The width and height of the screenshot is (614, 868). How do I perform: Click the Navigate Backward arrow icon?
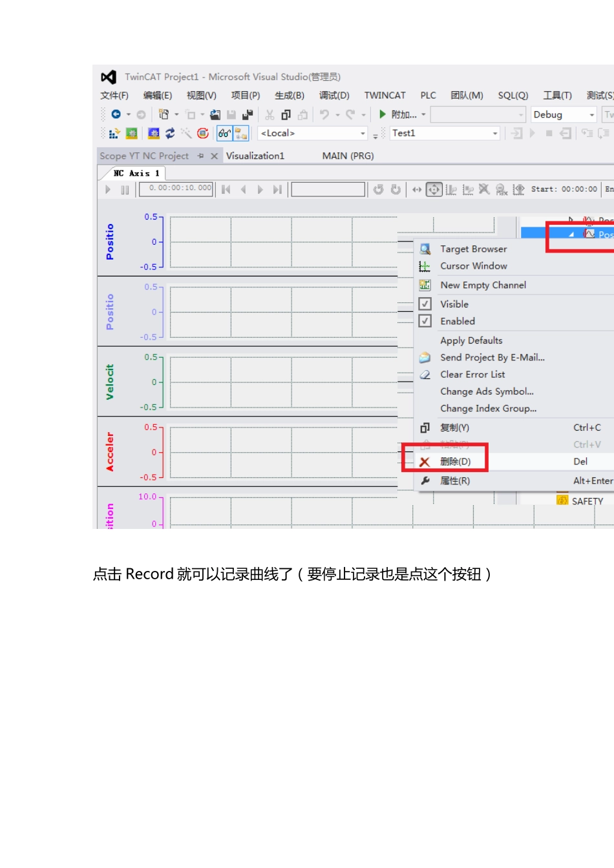point(116,114)
